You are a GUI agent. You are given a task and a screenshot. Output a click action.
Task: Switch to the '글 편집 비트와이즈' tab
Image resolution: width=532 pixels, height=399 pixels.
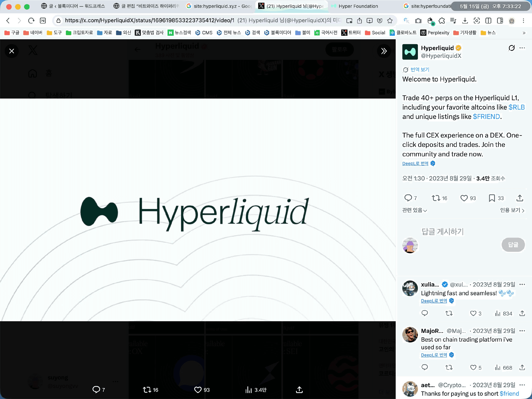[x=146, y=6]
